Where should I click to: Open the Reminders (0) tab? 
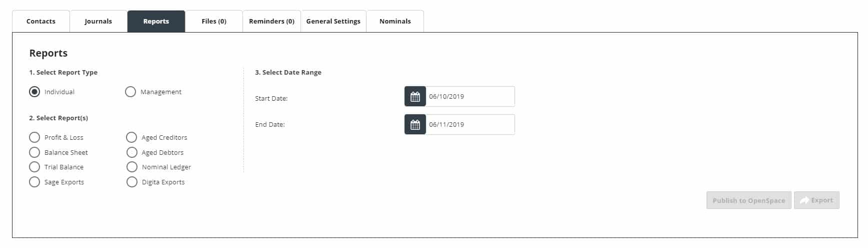tap(271, 22)
